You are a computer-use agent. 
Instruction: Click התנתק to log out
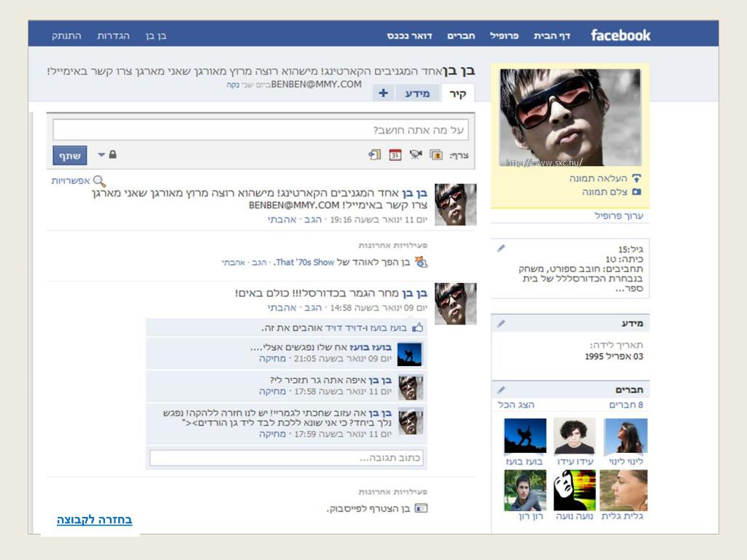[x=66, y=36]
